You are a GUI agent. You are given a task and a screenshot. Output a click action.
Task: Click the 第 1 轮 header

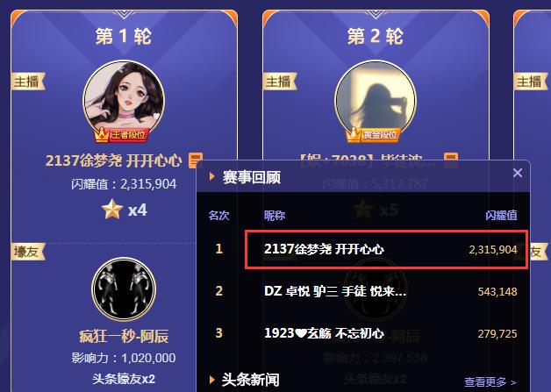click(124, 37)
